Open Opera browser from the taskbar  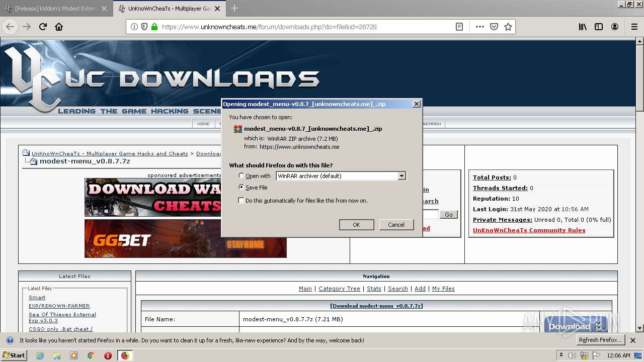click(x=108, y=355)
